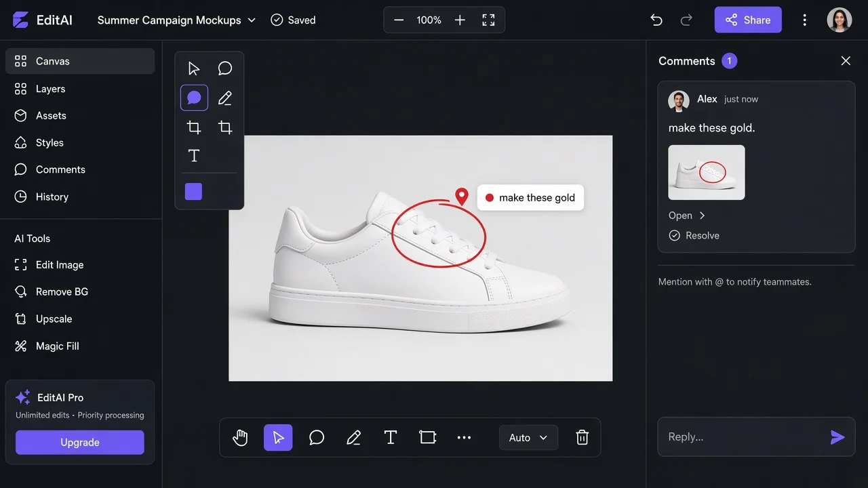Open the purple color swatch
Screen dimensions: 868x488
point(193,191)
